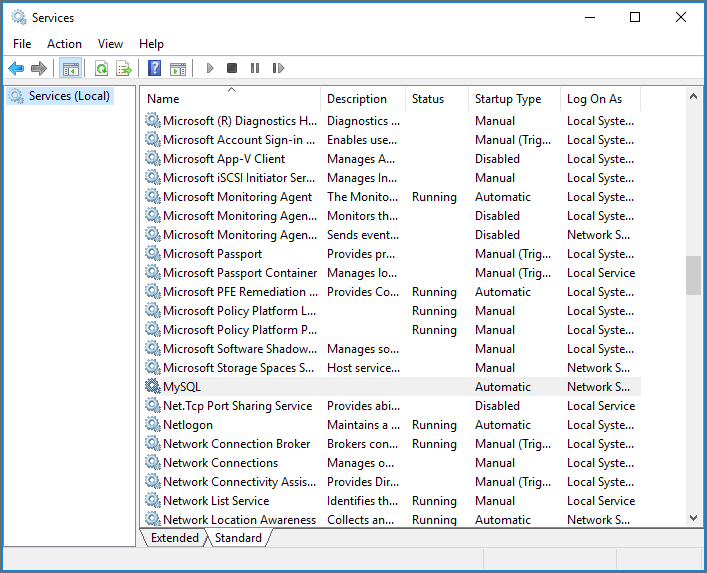Click the scrollbar up arrow

point(693,96)
